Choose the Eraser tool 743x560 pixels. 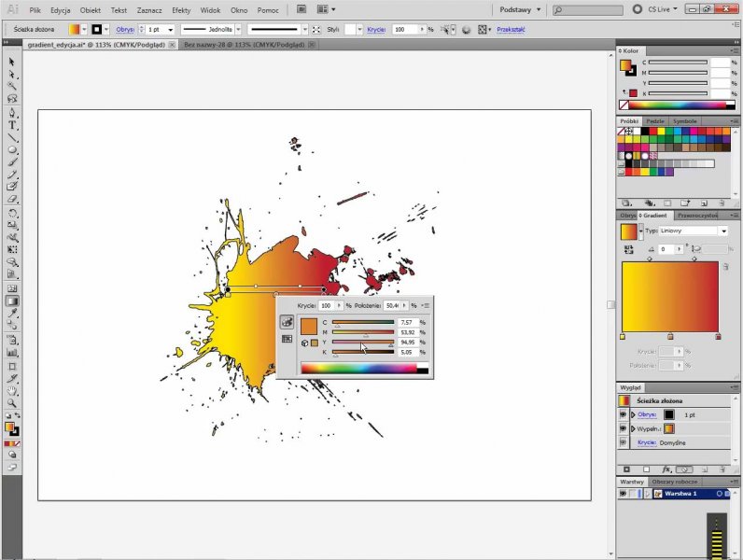(x=12, y=199)
